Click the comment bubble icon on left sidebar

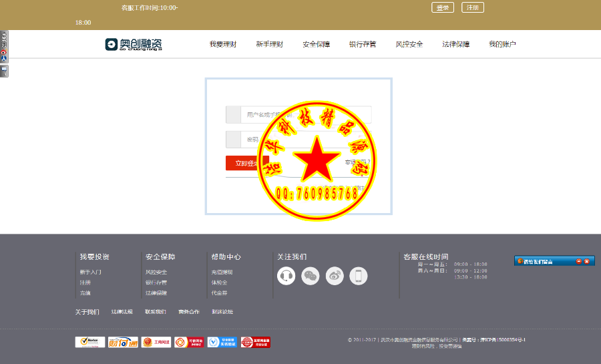click(x=4, y=71)
